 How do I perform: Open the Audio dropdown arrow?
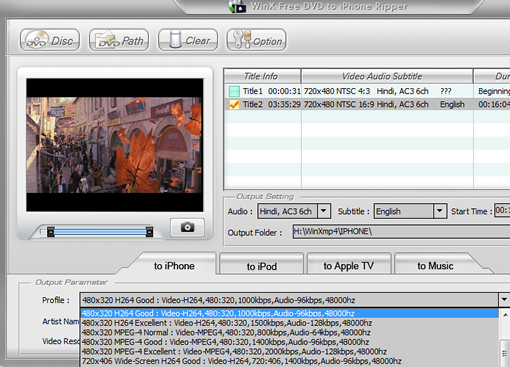click(323, 211)
